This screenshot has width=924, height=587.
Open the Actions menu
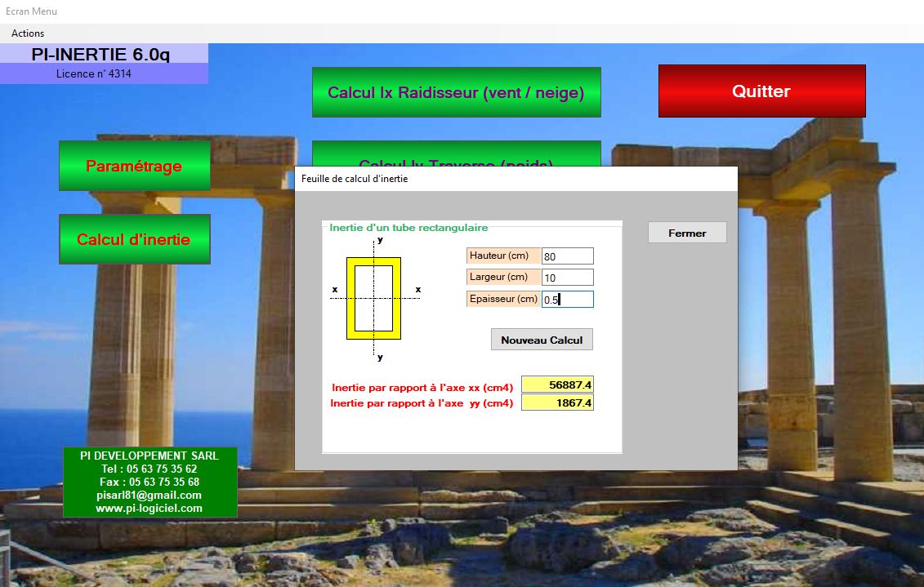28,33
